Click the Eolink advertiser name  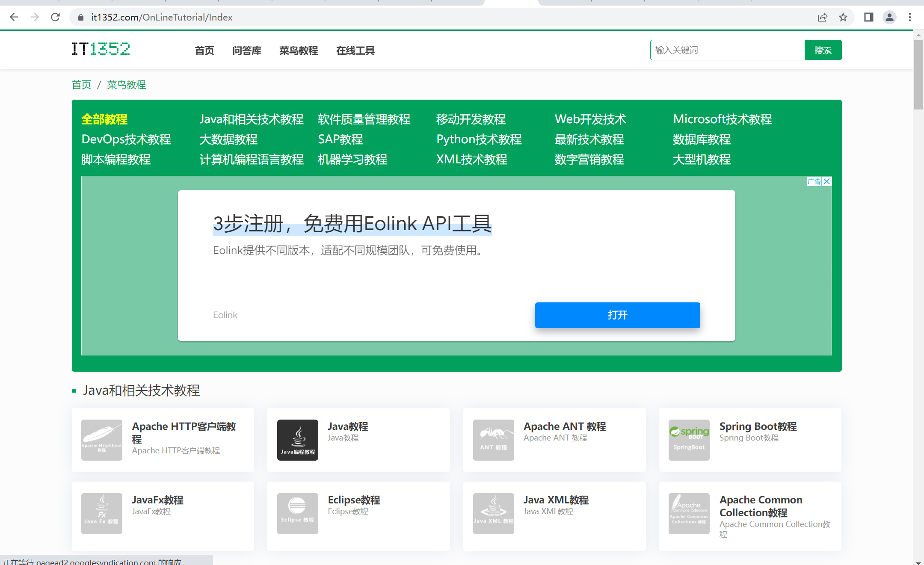225,315
